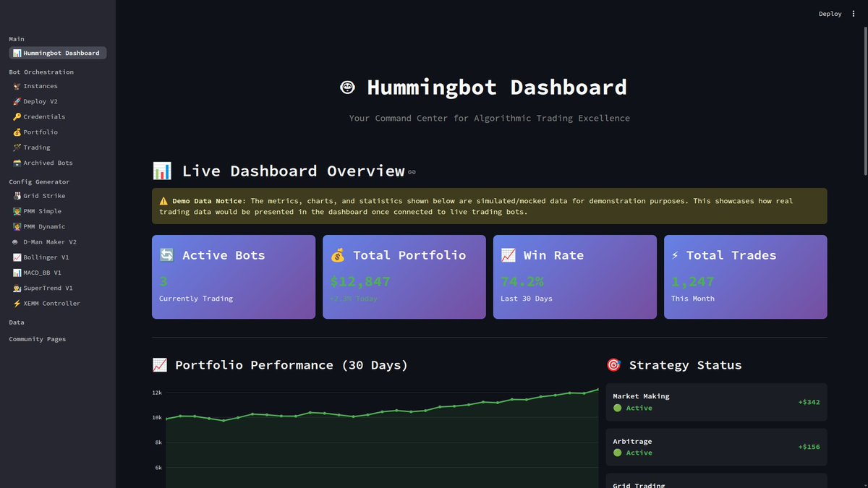Viewport: 868px width, 488px height.
Task: Click the Demo Data Notice warning icon
Action: (163, 201)
